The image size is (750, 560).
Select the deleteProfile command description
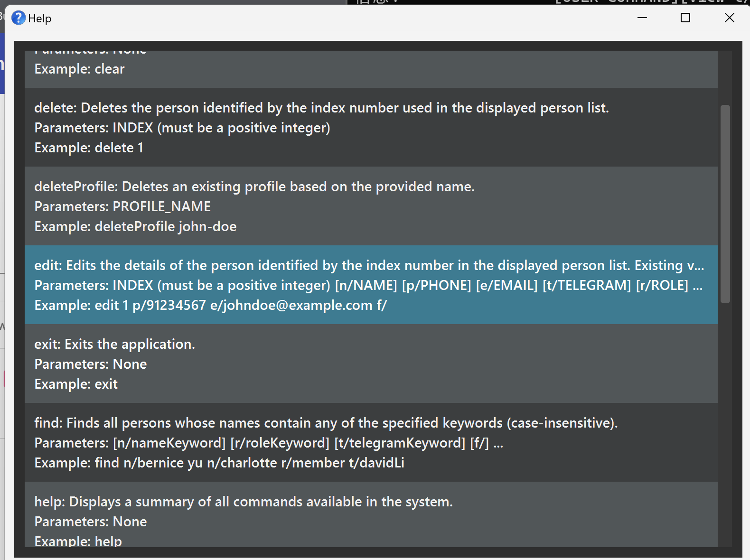coord(254,187)
